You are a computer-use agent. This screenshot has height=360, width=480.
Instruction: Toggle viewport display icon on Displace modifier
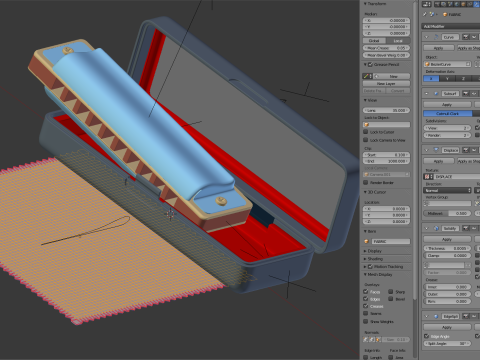click(474, 150)
